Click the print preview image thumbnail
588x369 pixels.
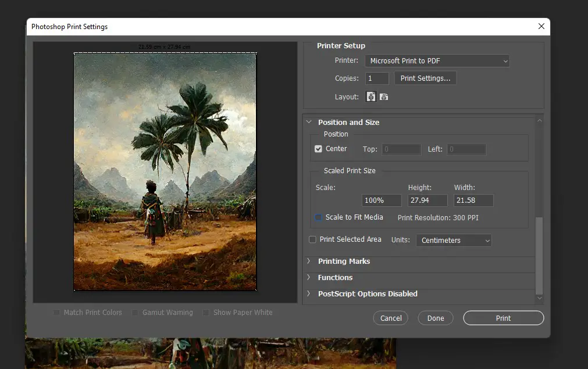[x=165, y=171]
